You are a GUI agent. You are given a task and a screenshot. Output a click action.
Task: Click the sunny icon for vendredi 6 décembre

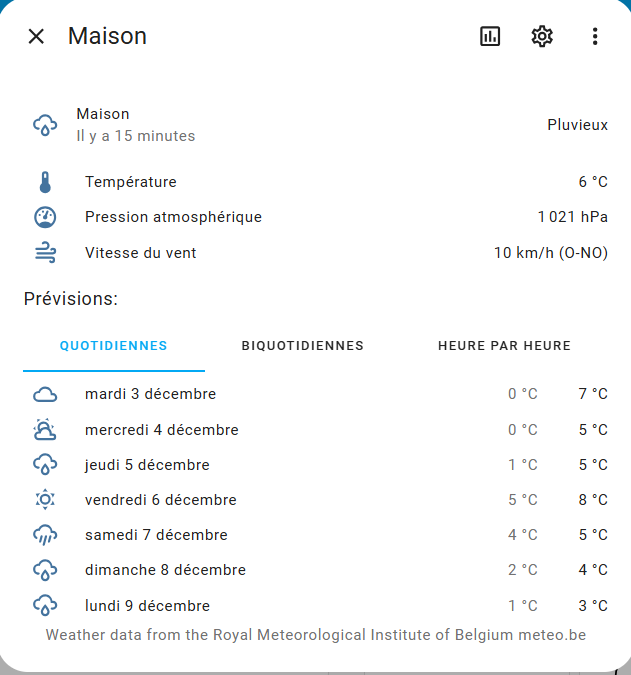tap(45, 500)
